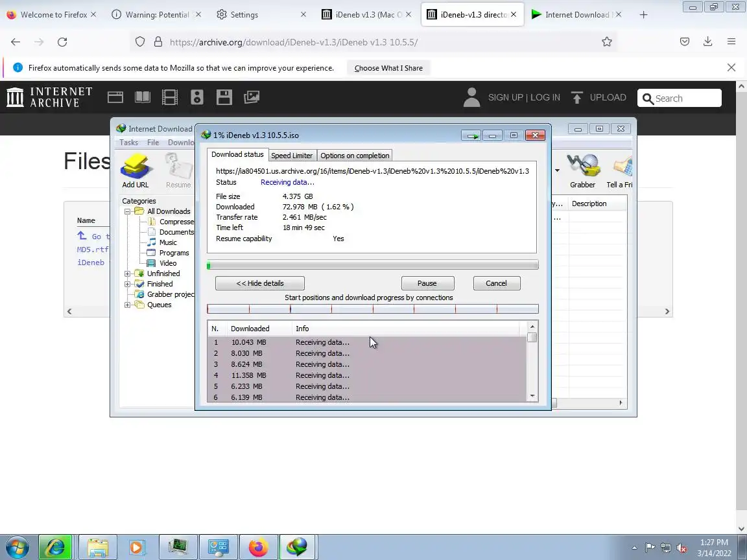Open the Archive video film icon

pyautogui.click(x=170, y=97)
